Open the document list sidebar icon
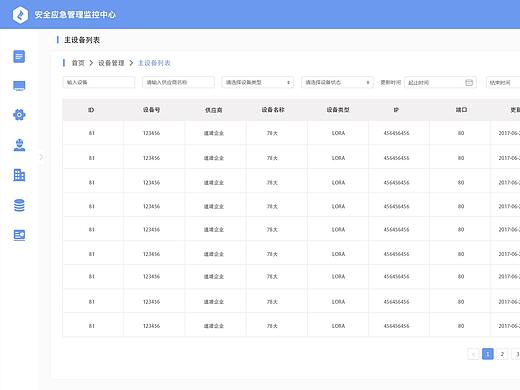Screen dimensions: 520x390 19,57
